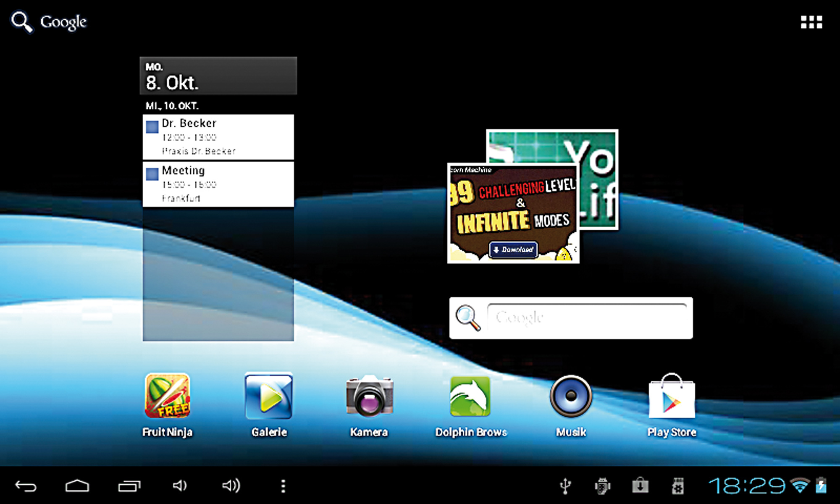Click inside the Google search widget field
Viewport: 840px width, 504px height.
[586, 318]
